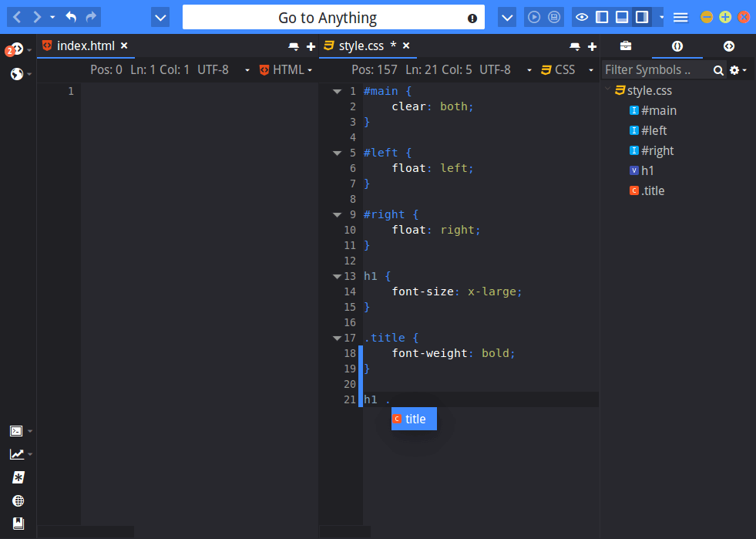Toggle focus mode eye icon

582,18
